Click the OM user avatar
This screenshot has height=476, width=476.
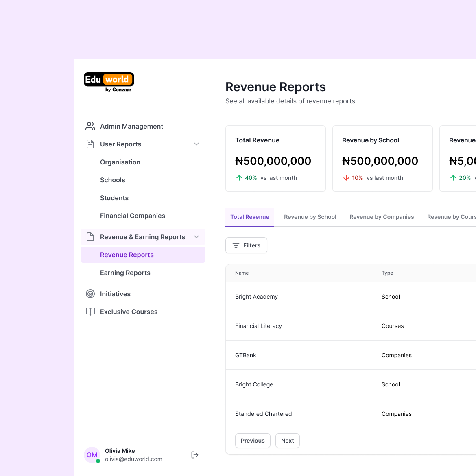92,455
